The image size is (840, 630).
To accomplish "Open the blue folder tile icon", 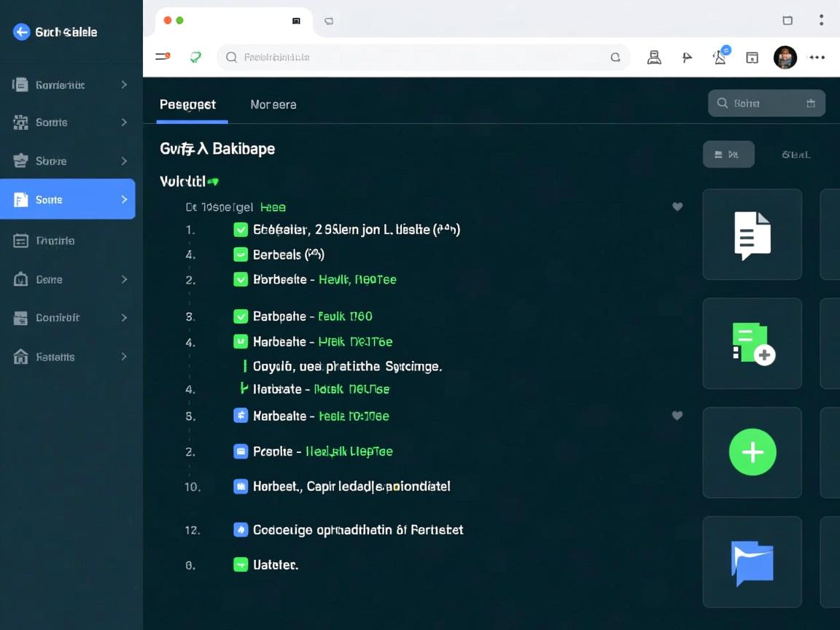I will [x=752, y=562].
